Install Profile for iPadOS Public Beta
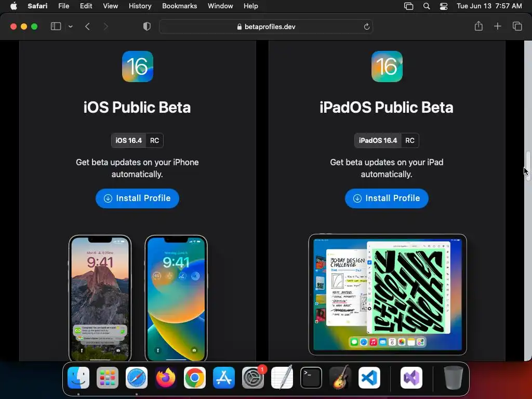Screen dimensions: 532x399 click(x=387, y=198)
